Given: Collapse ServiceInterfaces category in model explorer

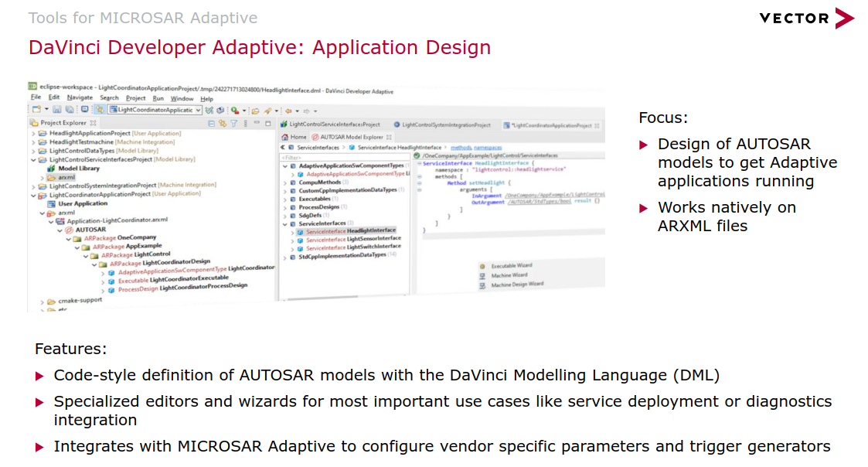Looking at the screenshot, I should 285,223.
